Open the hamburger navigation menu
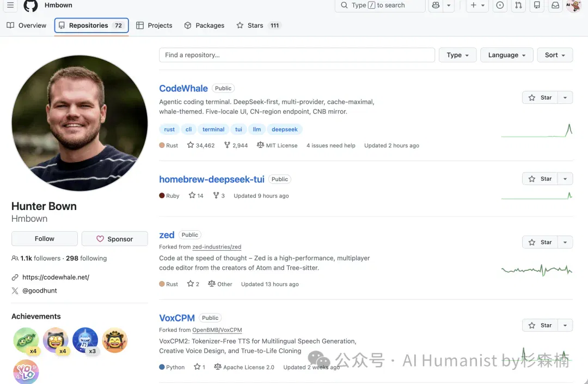 coord(10,5)
